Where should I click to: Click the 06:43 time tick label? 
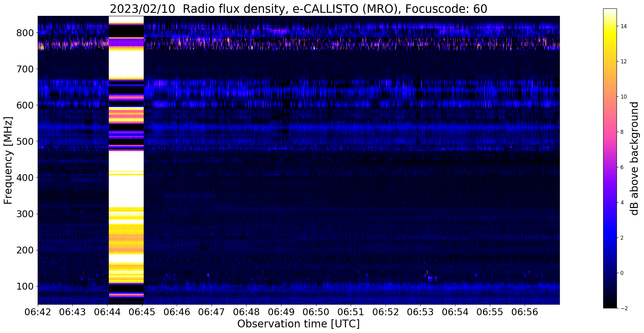[73, 312]
